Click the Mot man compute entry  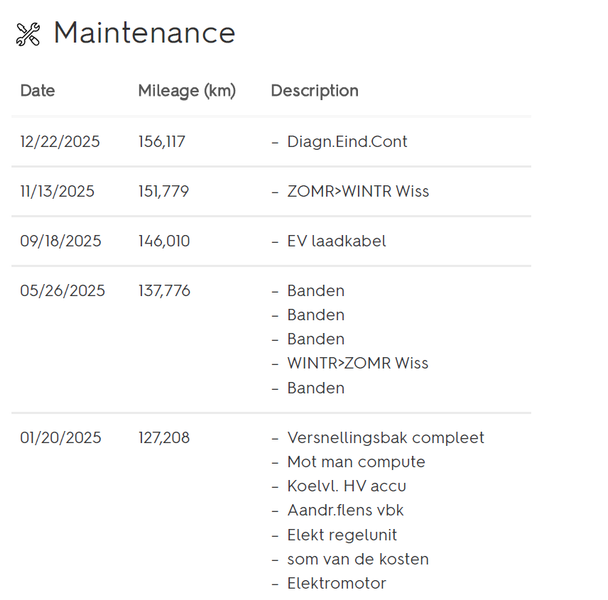[x=356, y=462]
